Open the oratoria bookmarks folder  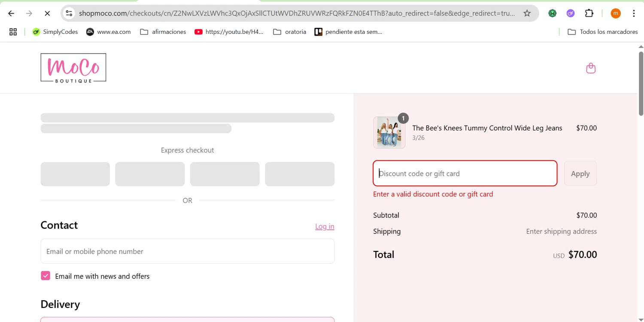tap(290, 32)
